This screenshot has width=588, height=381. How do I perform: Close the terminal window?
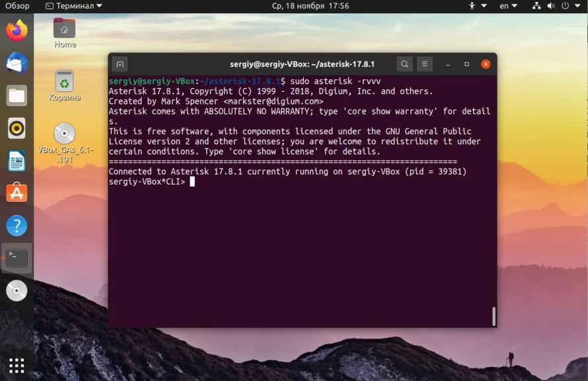point(486,64)
